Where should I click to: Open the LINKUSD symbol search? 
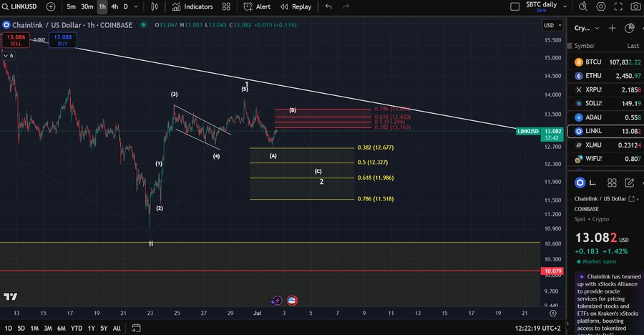click(19, 6)
